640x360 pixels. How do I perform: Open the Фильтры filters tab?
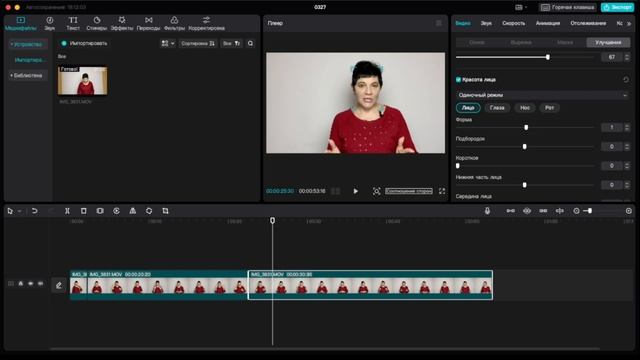[x=174, y=24]
